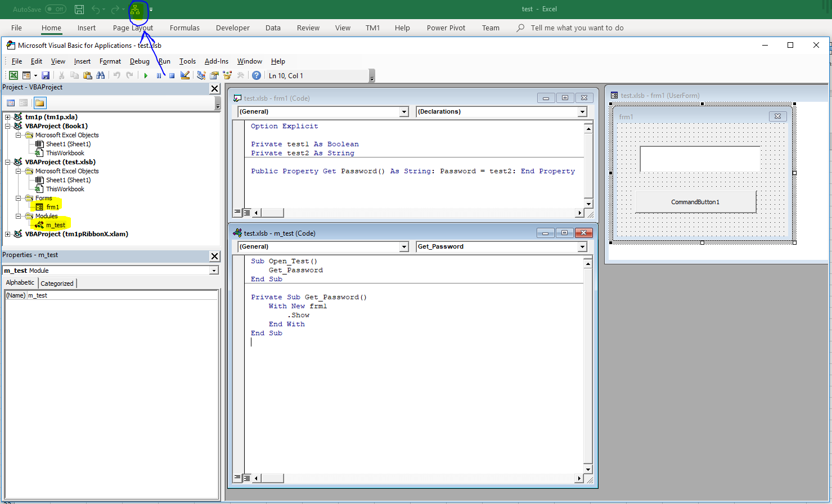This screenshot has width=832, height=504.
Task: Collapse VBAProject (test.xlsb) node
Action: tap(8, 162)
